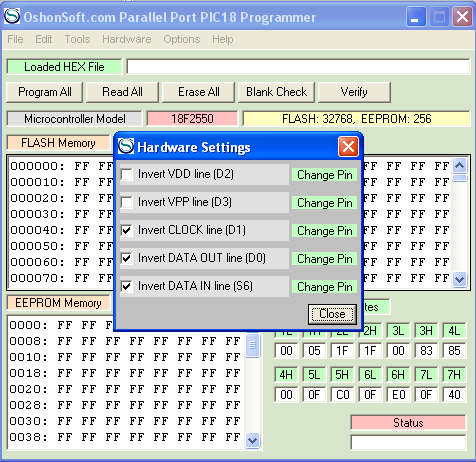Click the Hardware Settings title bar icon
This screenshot has height=462, width=476.
(126, 146)
